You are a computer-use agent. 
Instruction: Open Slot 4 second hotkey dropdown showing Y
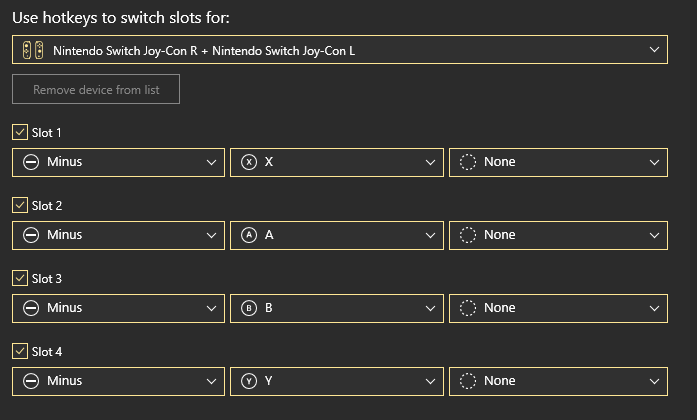click(x=337, y=381)
